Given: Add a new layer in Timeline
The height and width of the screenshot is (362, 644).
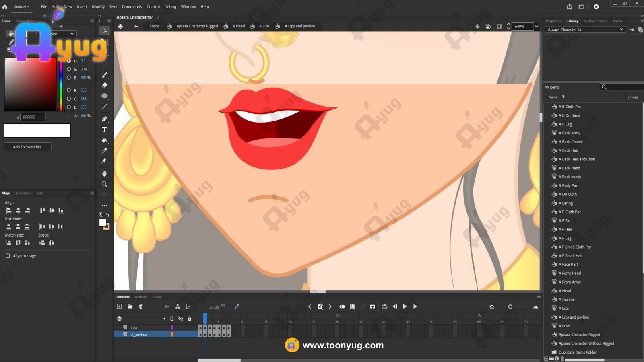Looking at the screenshot, I should coord(119,306).
